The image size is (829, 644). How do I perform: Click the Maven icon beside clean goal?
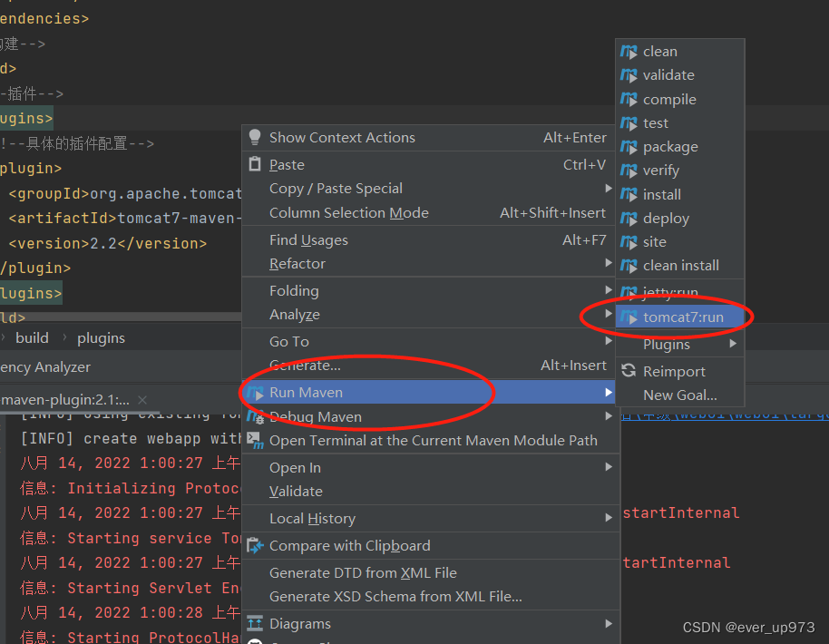(629, 52)
